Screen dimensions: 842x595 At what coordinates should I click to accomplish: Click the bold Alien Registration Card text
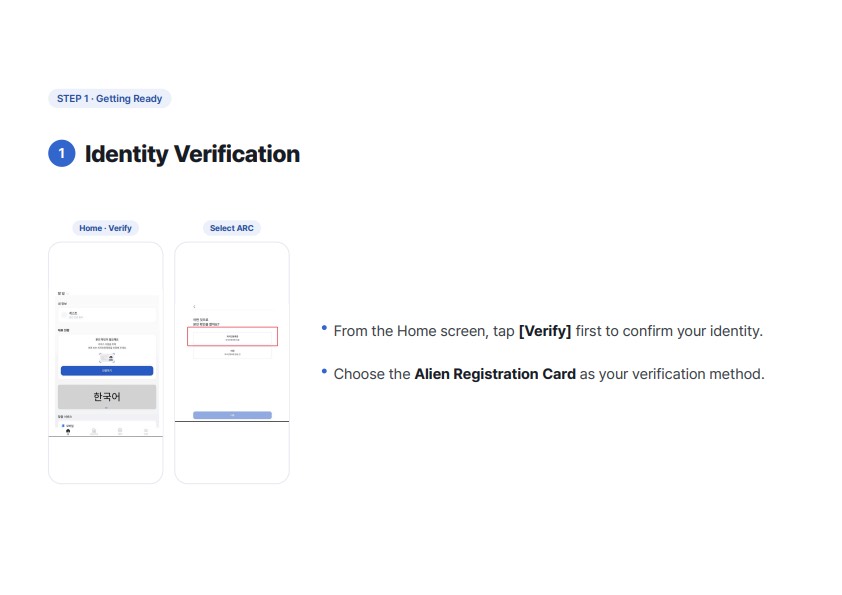(x=495, y=374)
